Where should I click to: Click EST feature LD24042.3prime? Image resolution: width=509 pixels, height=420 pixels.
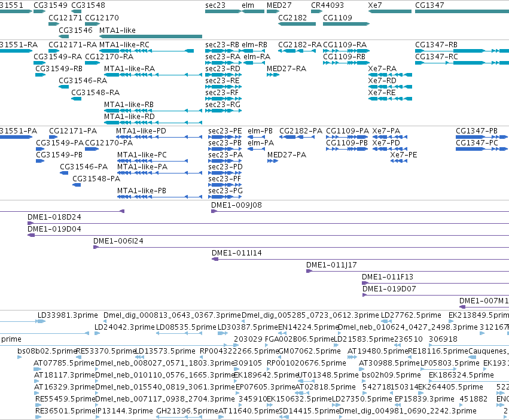pyautogui.click(x=97, y=333)
